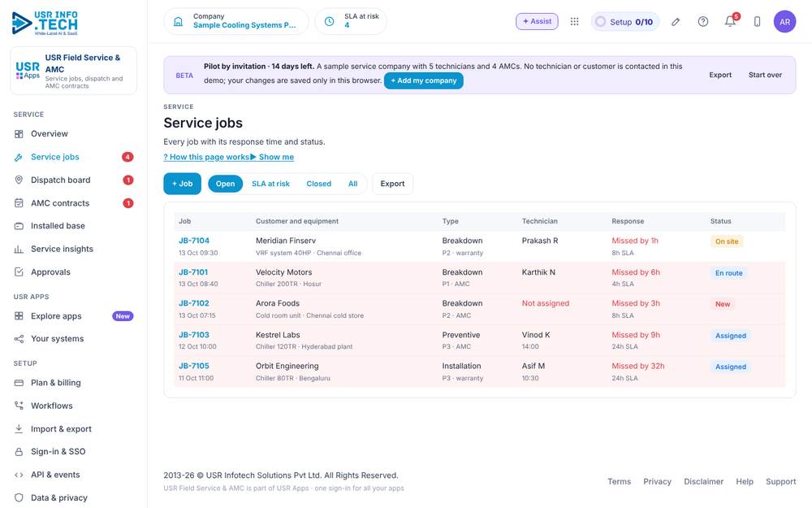
Task: Click the USR Info Tech logo
Action: click(45, 24)
